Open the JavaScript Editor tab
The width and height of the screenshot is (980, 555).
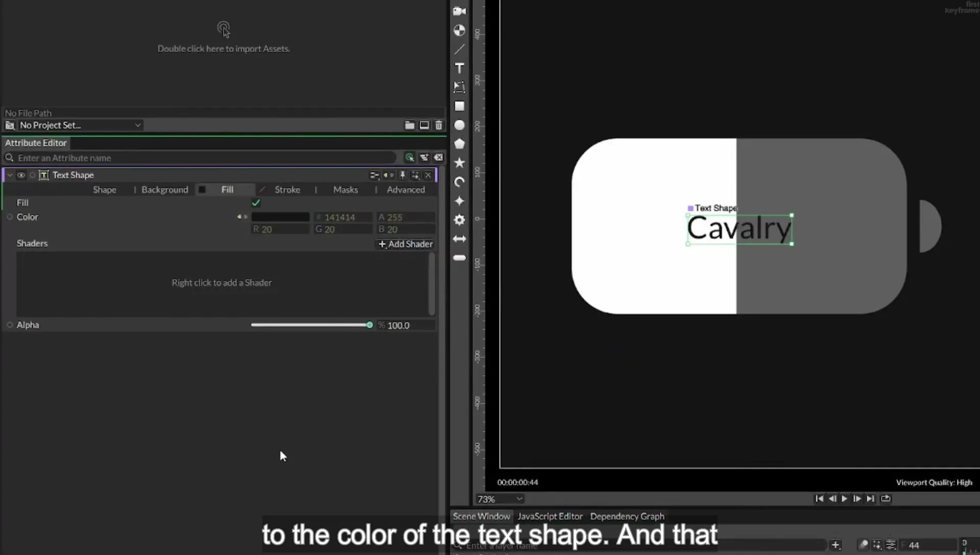click(x=550, y=516)
